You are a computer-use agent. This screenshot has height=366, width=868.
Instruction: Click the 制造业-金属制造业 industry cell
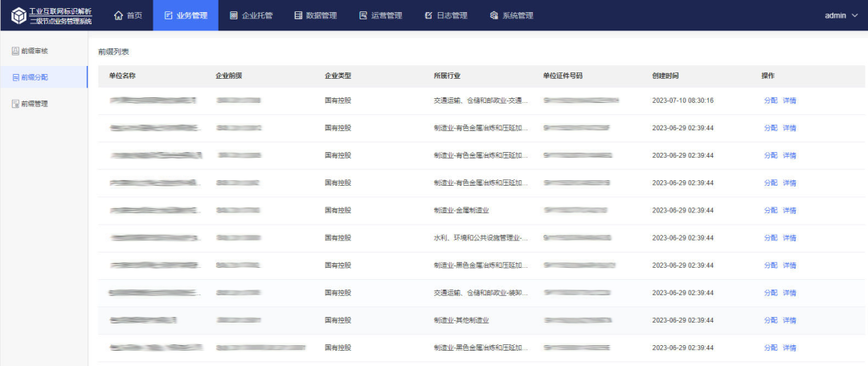pos(461,211)
